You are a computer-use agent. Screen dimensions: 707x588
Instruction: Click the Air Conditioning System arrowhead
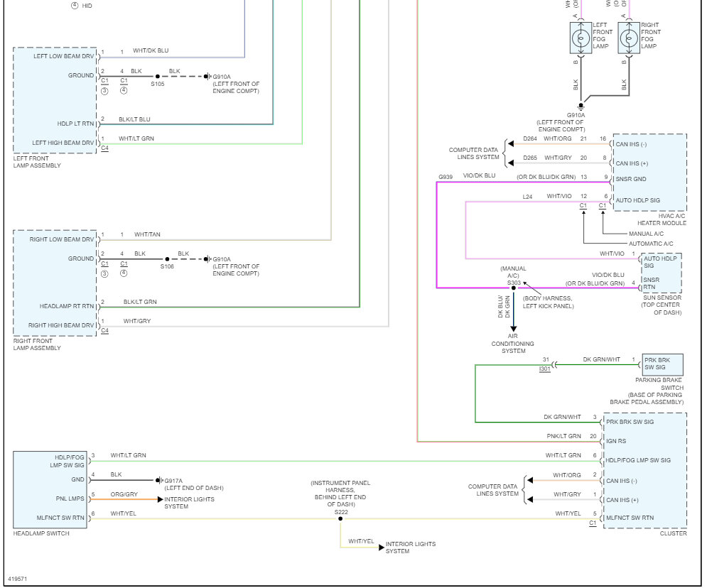point(513,329)
